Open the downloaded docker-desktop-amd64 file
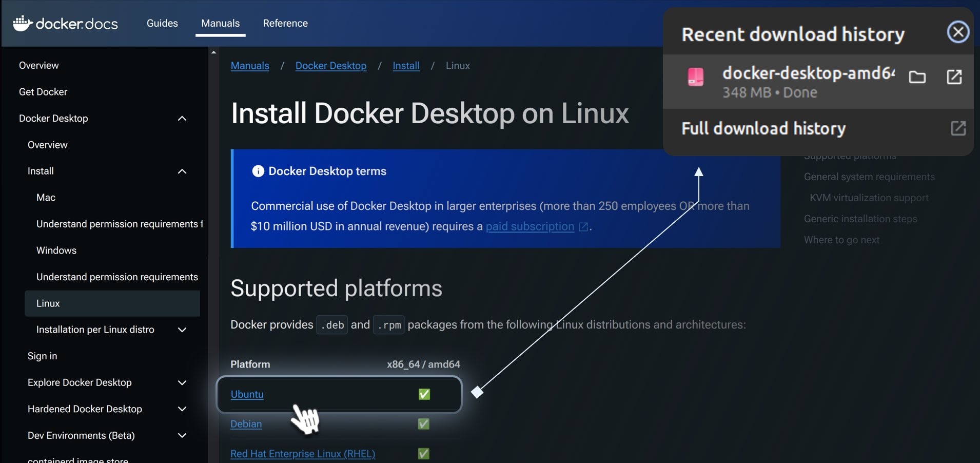Viewport: 980px width, 463px height. tap(954, 77)
